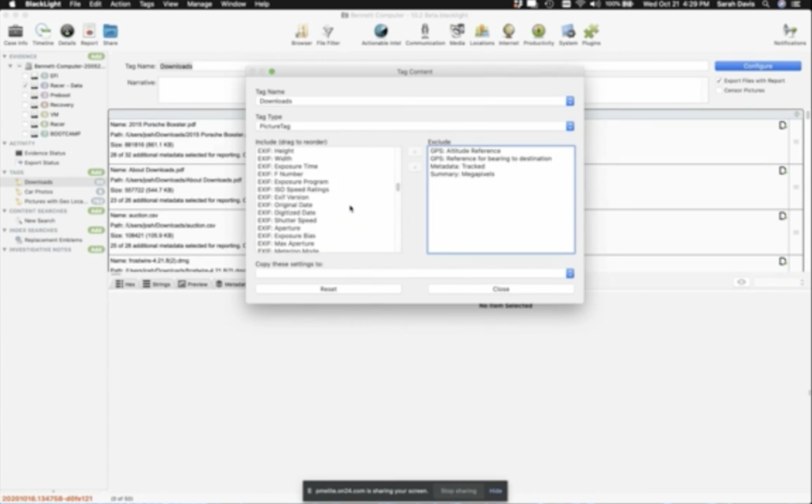Screen dimensions: 812x504
Task: Open the File menu
Action: click(x=75, y=4)
